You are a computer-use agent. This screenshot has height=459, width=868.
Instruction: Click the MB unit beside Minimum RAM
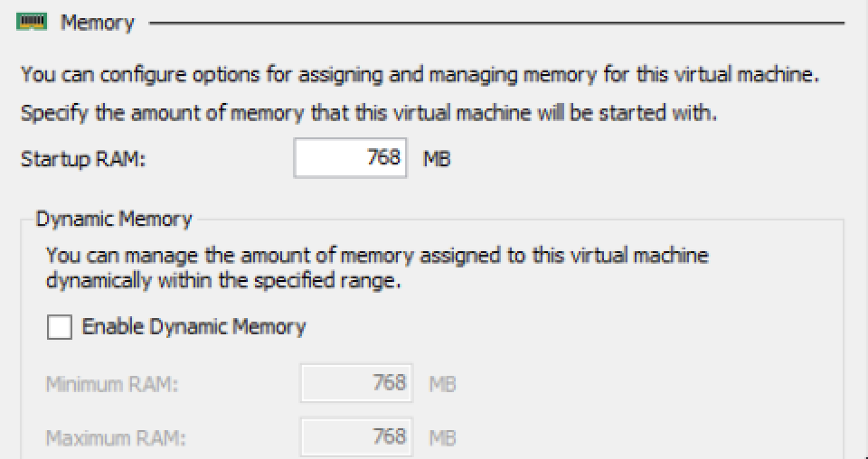pyautogui.click(x=442, y=384)
